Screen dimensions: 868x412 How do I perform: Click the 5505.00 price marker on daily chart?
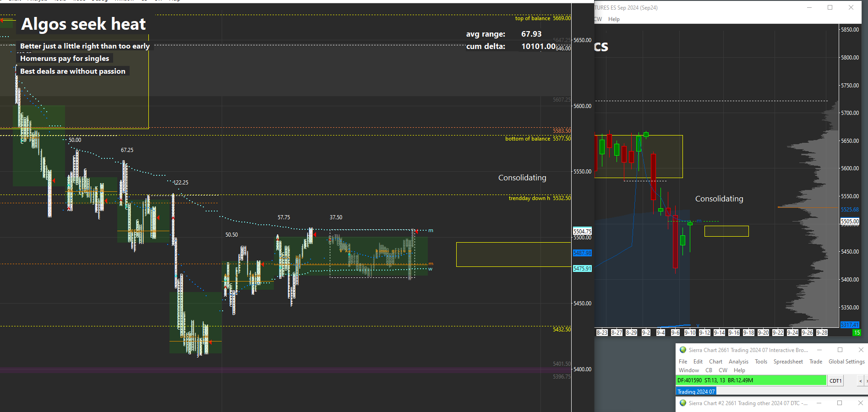point(850,222)
